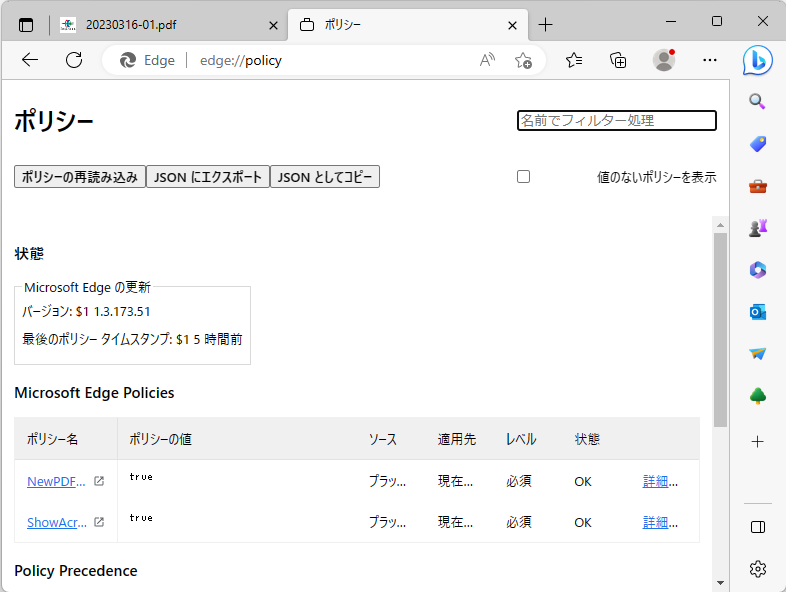
Task: Open ShowAcr policy external link icon
Action: (99, 522)
